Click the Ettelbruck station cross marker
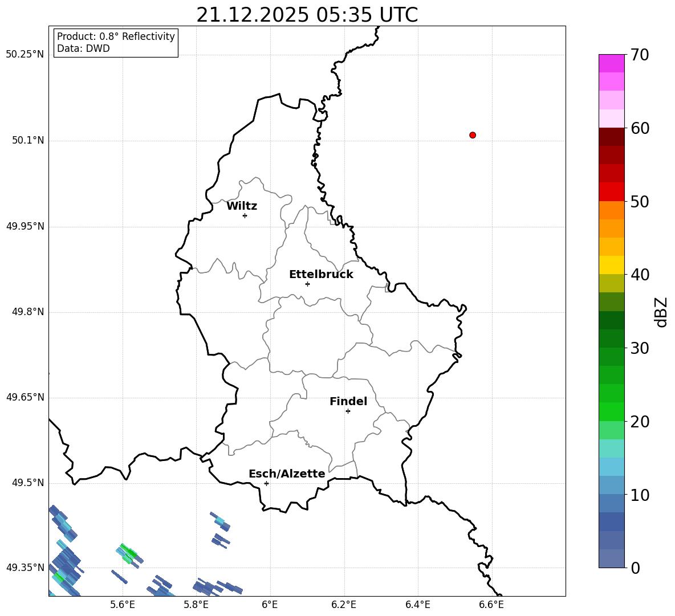Image resolution: width=675 pixels, height=616 pixels. click(x=307, y=284)
